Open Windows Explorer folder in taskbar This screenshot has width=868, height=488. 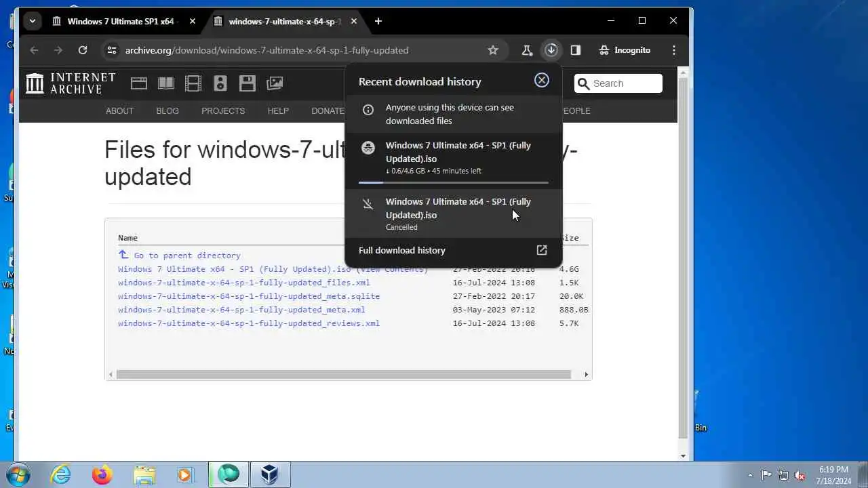[144, 474]
